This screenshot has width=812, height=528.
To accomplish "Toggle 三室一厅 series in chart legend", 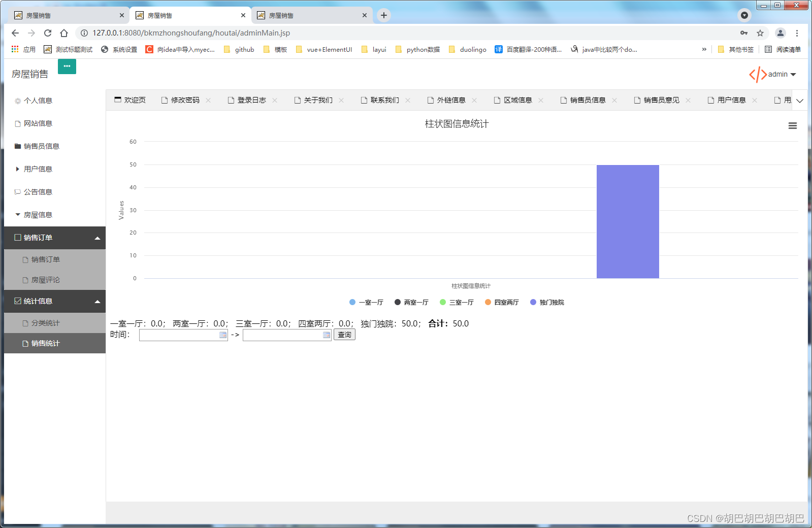I will coord(457,303).
